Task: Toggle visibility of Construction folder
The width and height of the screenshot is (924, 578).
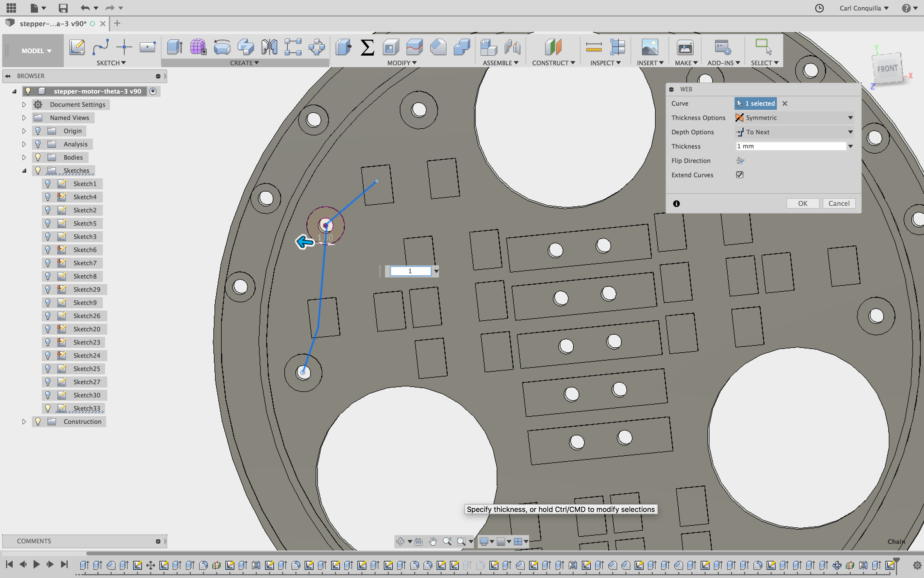Action: (38, 422)
